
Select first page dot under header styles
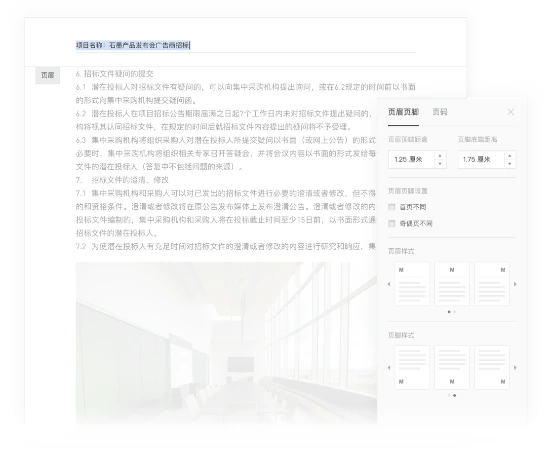click(x=449, y=312)
